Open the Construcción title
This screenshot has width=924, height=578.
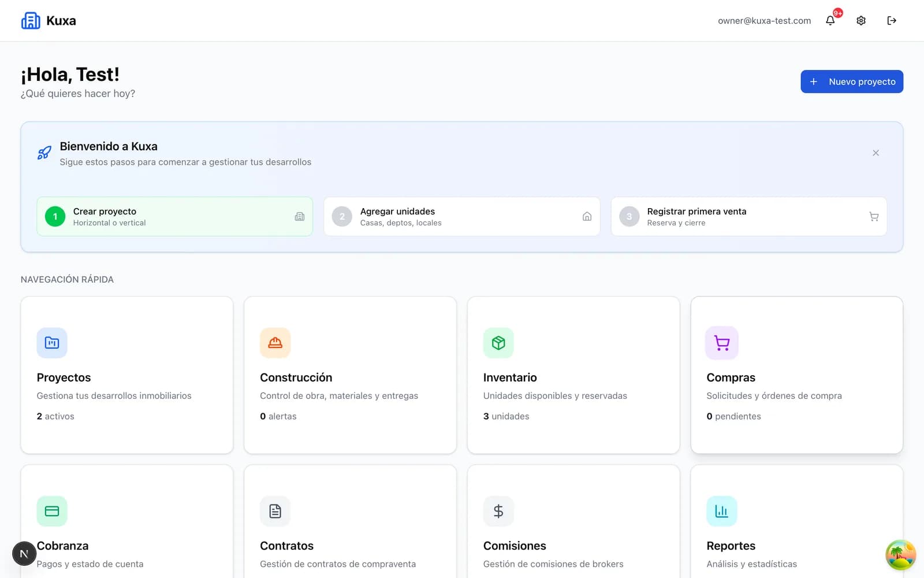pyautogui.click(x=296, y=377)
